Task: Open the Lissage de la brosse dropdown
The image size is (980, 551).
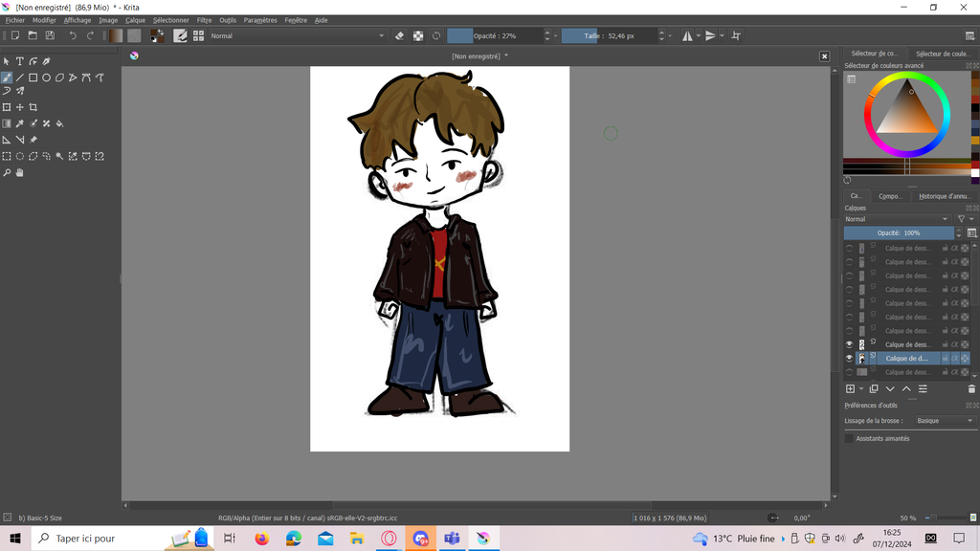Action: (944, 421)
